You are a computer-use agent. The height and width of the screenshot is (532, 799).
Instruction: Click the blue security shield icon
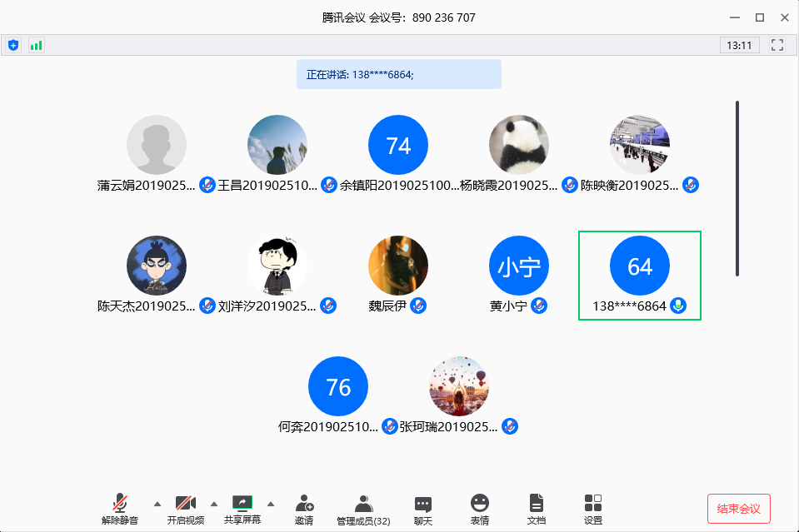tap(13, 45)
